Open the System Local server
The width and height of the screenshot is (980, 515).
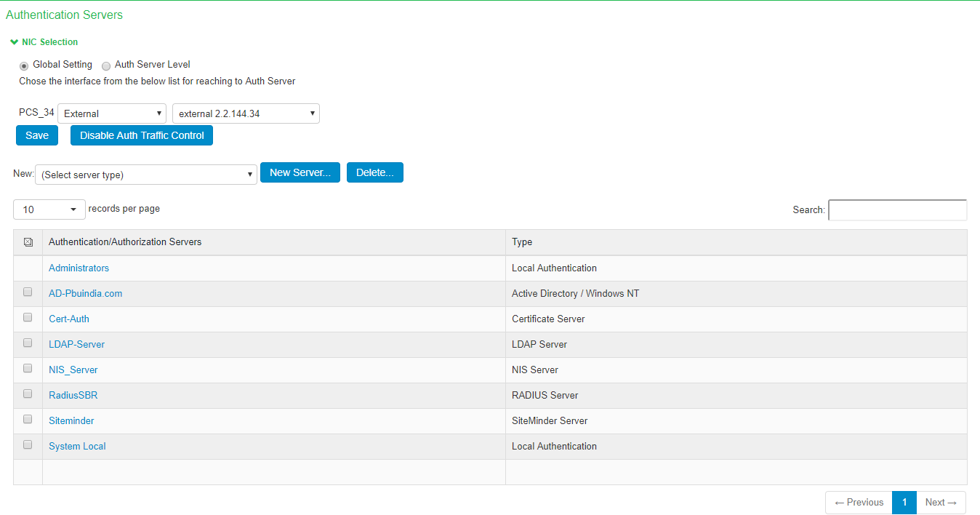point(76,445)
